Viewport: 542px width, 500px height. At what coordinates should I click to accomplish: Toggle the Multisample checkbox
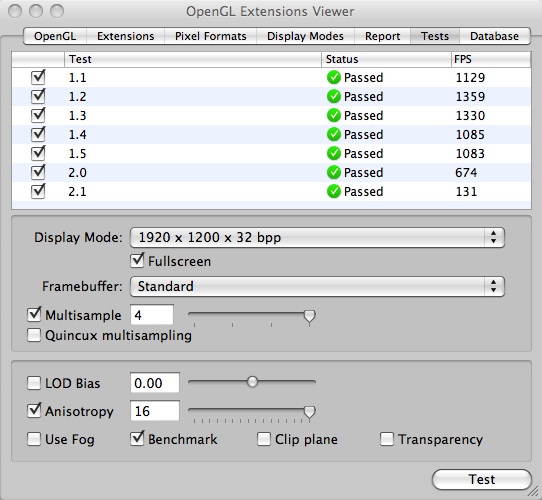pos(34,315)
